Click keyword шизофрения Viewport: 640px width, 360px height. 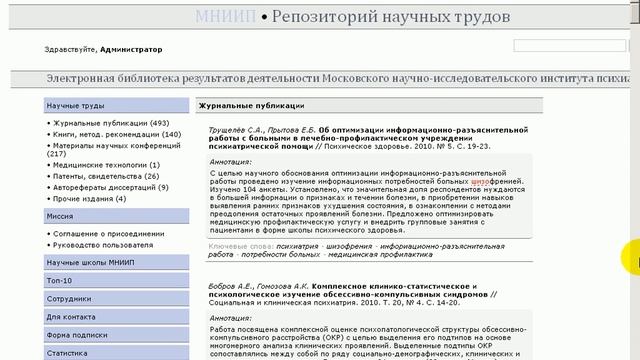[349, 246]
